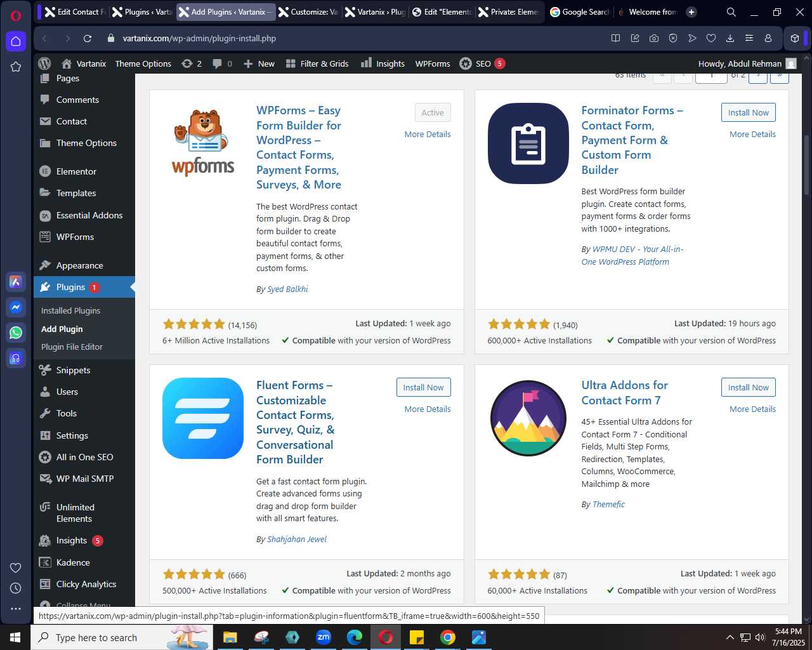This screenshot has width=812, height=650.
Task: Switch to Edit Contact Form tab
Action: (76, 12)
